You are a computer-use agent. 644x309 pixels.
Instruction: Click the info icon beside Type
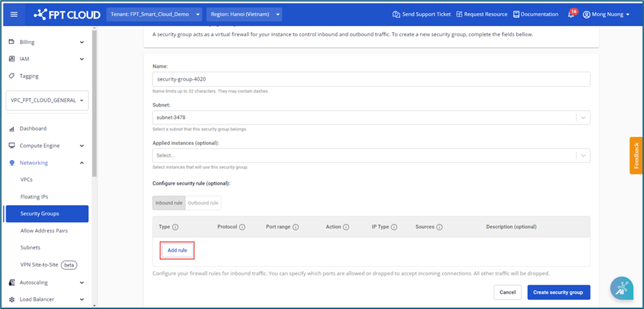tap(176, 227)
